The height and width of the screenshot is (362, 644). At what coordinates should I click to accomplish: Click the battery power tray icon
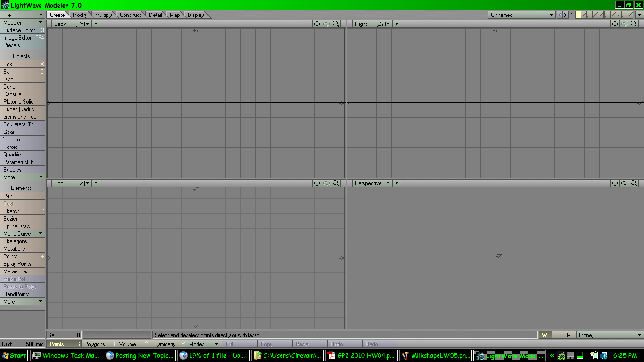tap(594, 355)
